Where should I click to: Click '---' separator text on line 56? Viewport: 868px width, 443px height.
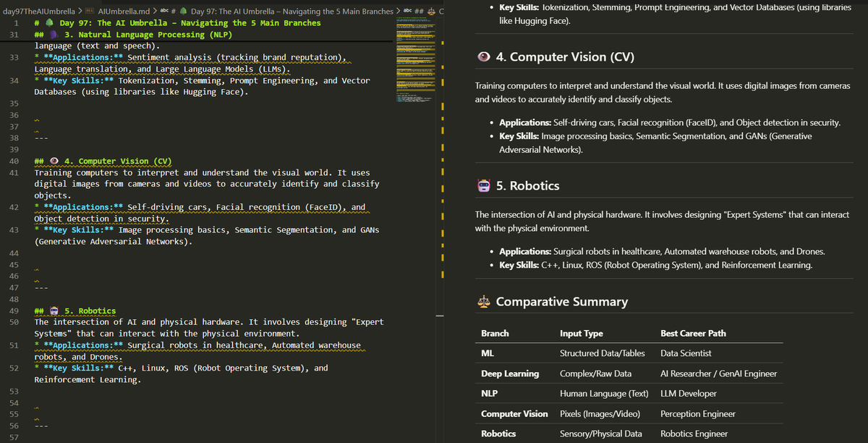pyautogui.click(x=42, y=426)
